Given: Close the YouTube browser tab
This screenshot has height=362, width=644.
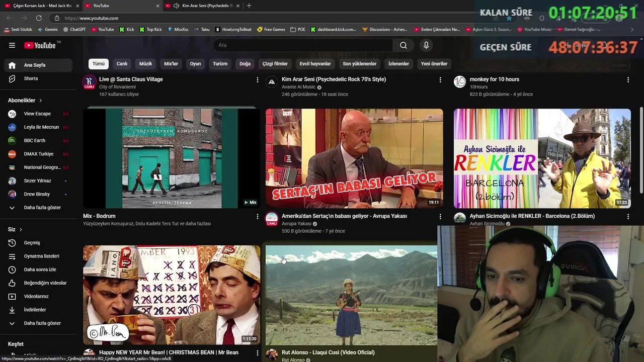Looking at the screenshot, I should click(x=157, y=6).
